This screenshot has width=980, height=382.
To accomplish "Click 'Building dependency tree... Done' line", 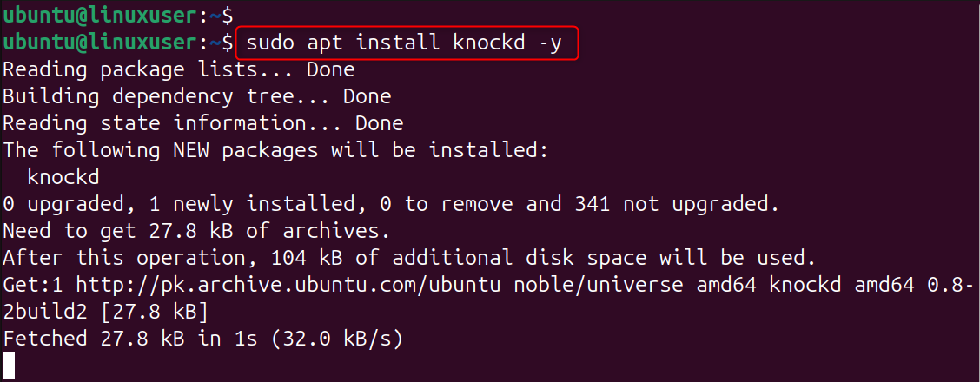I will [x=196, y=96].
